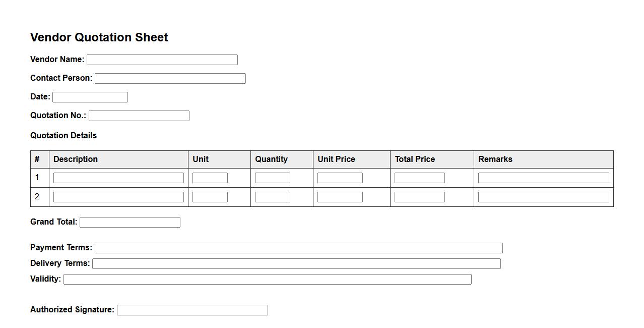Focus the Description field in row 2
Image resolution: width=644 pixels, height=328 pixels.
pos(118,197)
